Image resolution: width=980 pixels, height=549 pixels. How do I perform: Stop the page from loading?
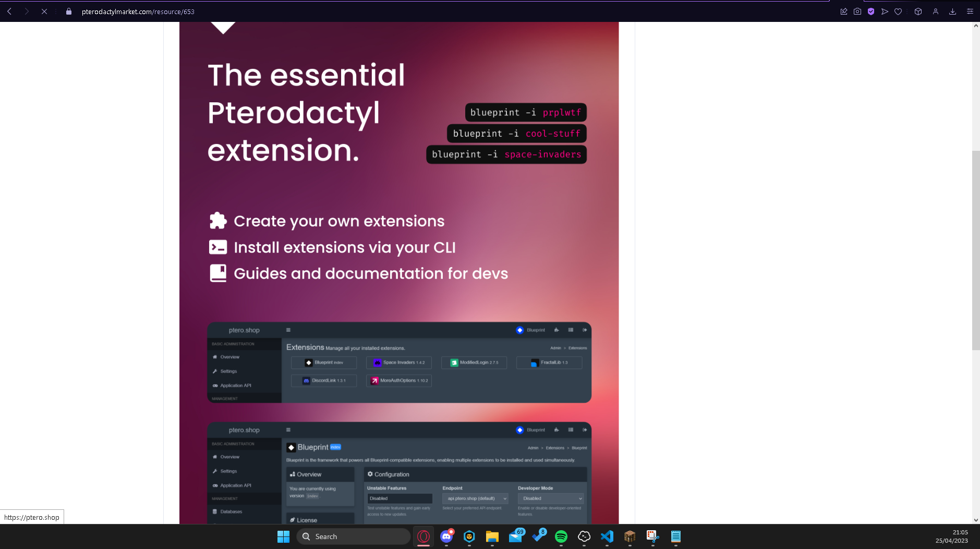tap(44, 11)
